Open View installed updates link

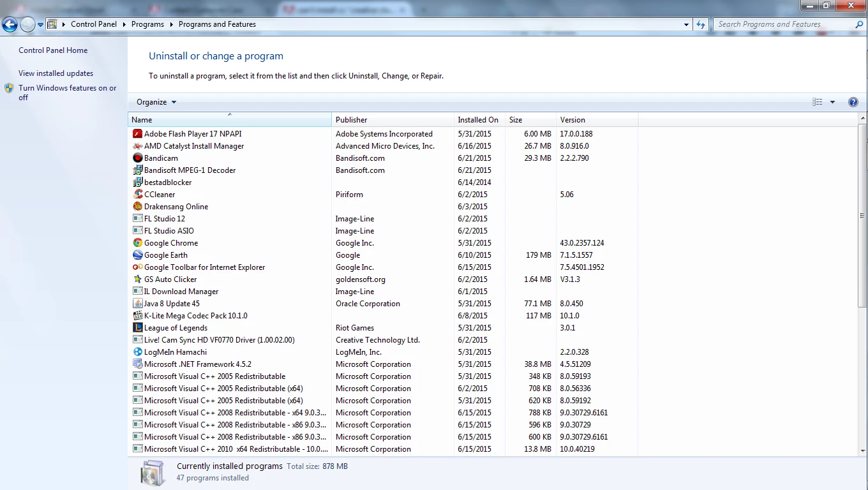(x=56, y=73)
